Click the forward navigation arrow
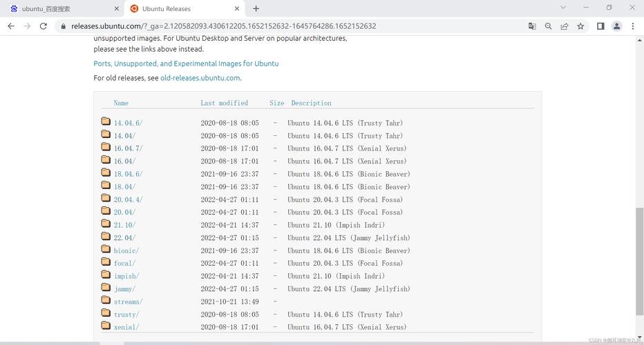The width and height of the screenshot is (644, 345). tap(27, 26)
